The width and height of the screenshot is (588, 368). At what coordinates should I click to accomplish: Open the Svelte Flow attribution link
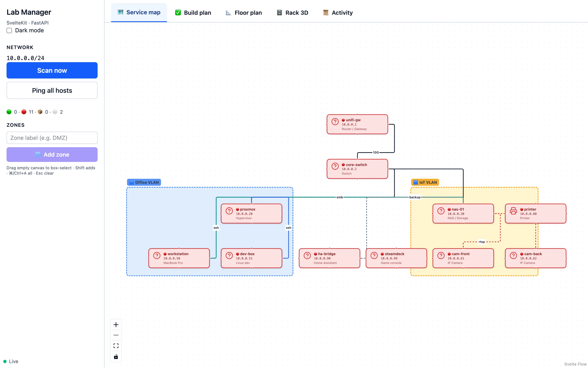pyautogui.click(x=575, y=364)
